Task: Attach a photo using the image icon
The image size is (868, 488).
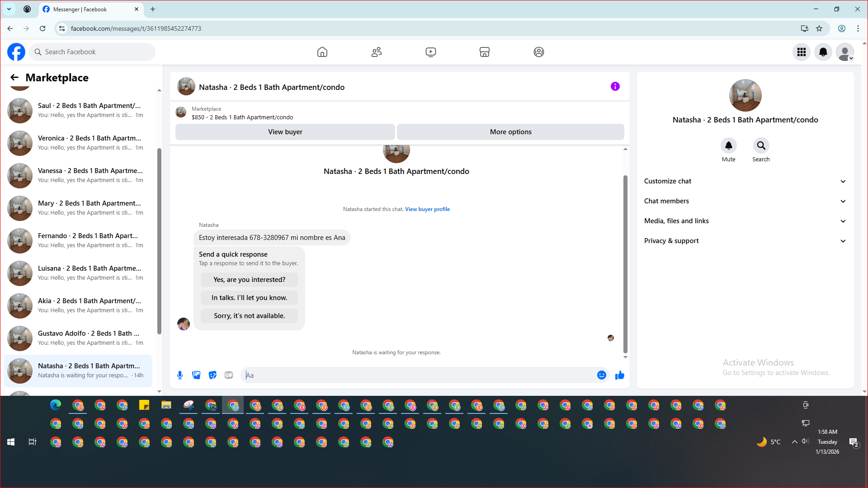Action: 196,375
